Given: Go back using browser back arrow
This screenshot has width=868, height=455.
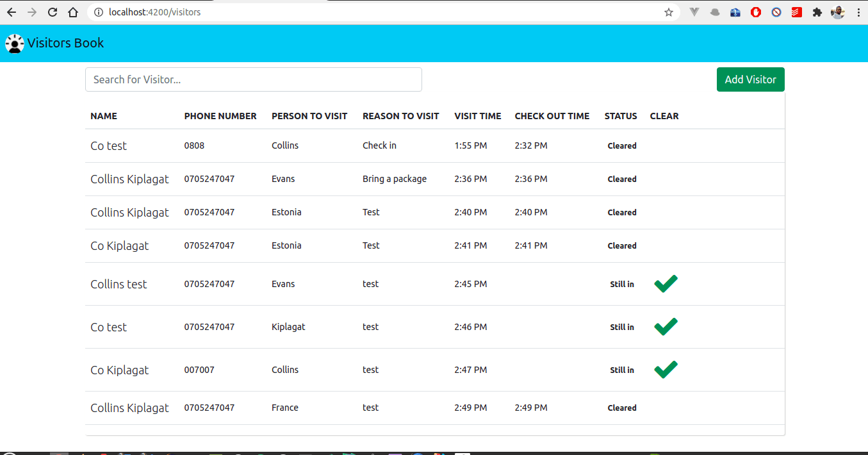Looking at the screenshot, I should coord(12,12).
